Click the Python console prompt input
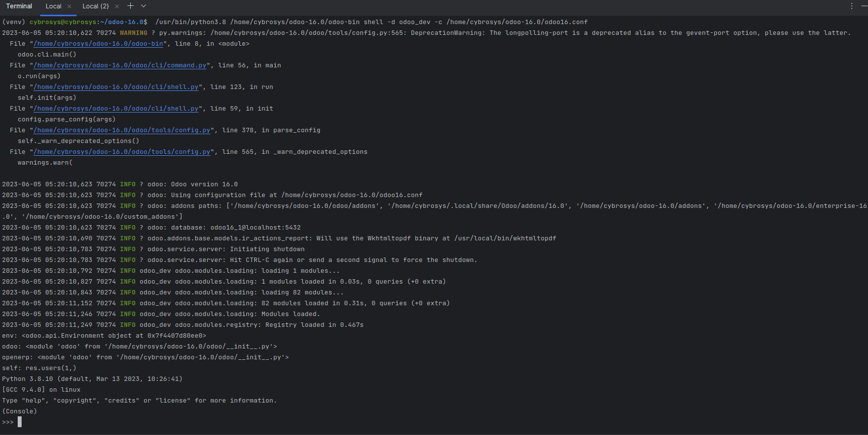 (20, 422)
